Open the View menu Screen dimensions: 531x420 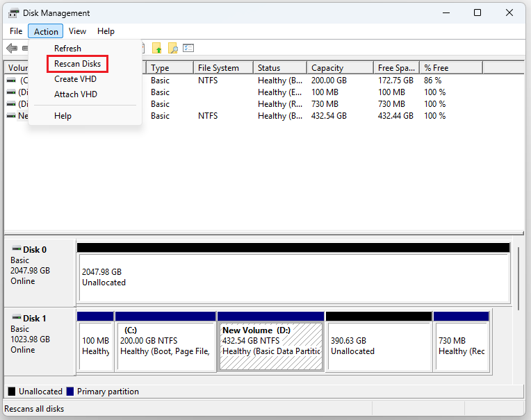click(77, 31)
